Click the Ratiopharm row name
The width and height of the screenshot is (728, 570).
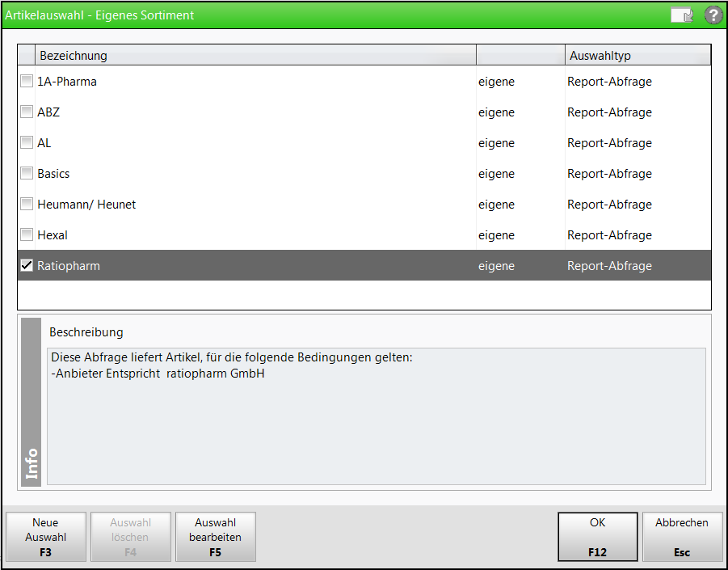pyautogui.click(x=68, y=266)
